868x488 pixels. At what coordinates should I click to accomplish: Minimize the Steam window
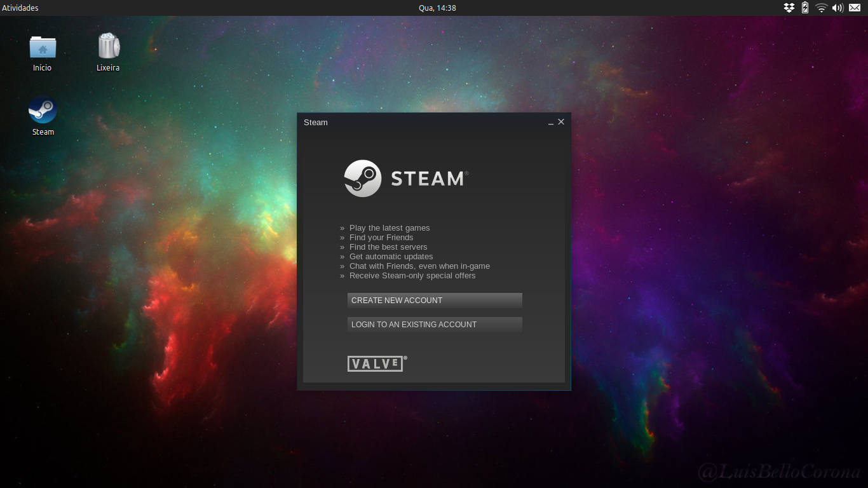551,122
